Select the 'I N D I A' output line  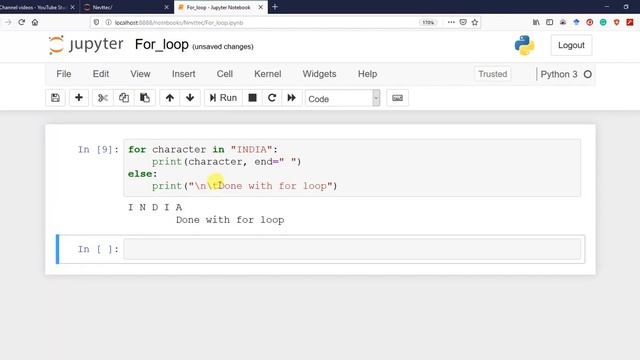coord(155,207)
